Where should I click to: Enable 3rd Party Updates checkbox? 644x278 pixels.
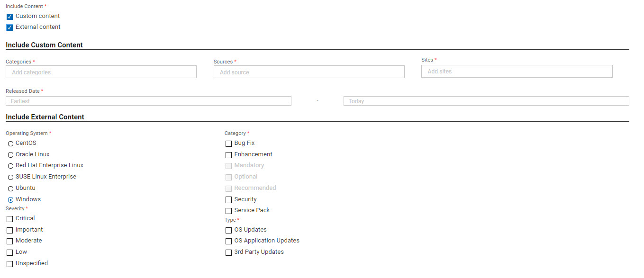pyautogui.click(x=229, y=252)
